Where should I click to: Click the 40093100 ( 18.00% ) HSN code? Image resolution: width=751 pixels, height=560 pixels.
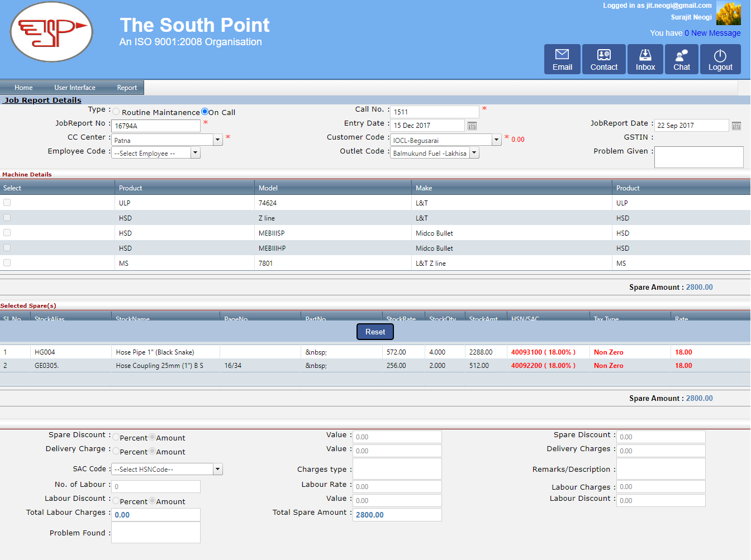543,352
